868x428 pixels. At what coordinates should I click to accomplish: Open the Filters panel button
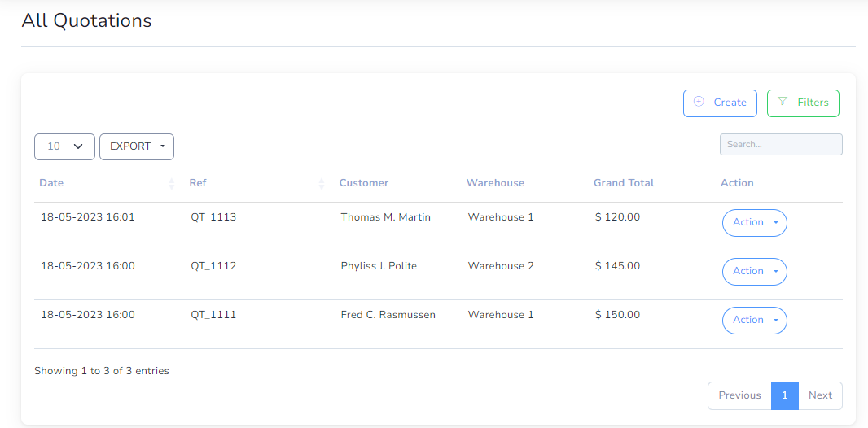tap(803, 103)
